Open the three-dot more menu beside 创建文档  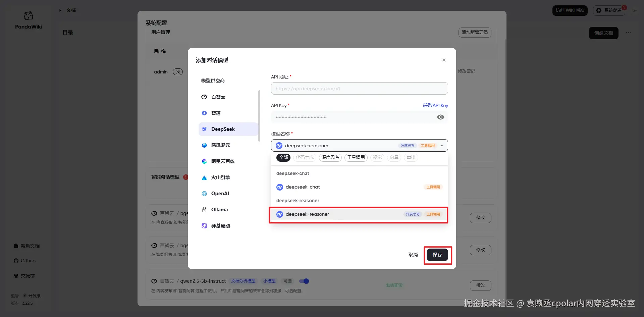[x=629, y=33]
